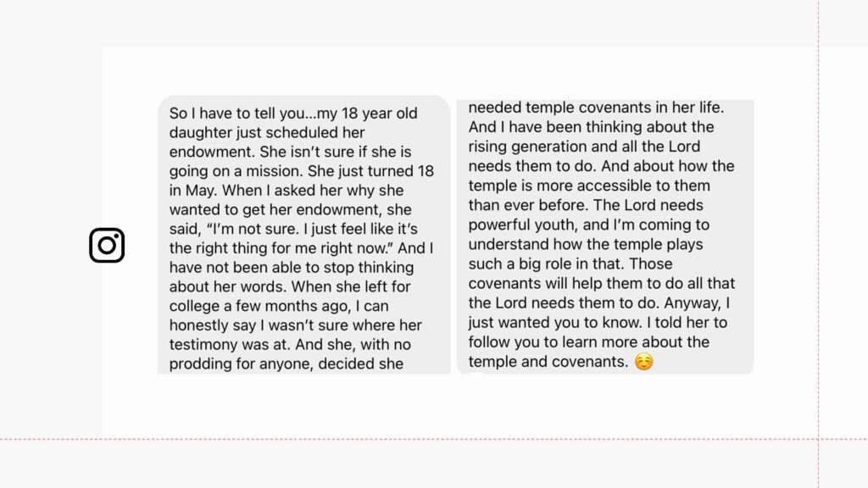This screenshot has height=488, width=868.
Task: Select the right message bubble about temple covenants
Action: click(605, 236)
